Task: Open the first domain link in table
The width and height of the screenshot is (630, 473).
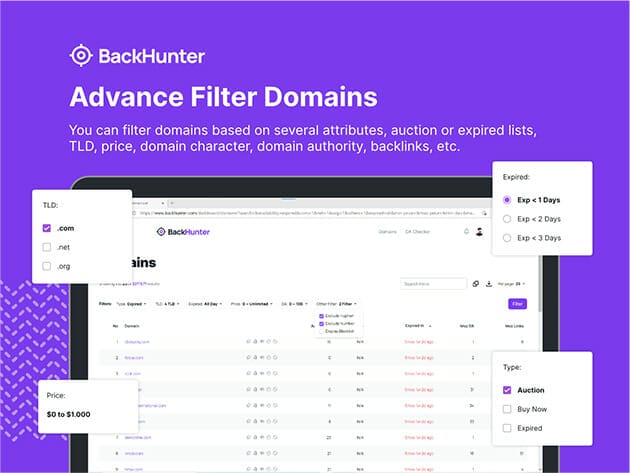Action: [136, 341]
